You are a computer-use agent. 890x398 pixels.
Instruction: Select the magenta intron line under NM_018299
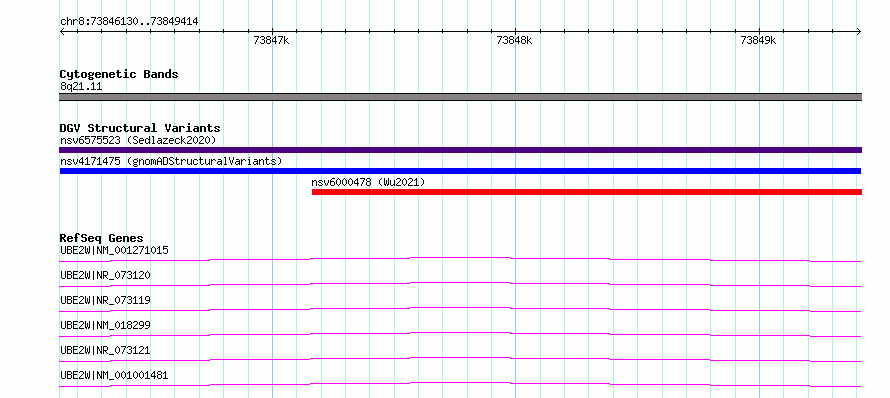click(x=460, y=334)
